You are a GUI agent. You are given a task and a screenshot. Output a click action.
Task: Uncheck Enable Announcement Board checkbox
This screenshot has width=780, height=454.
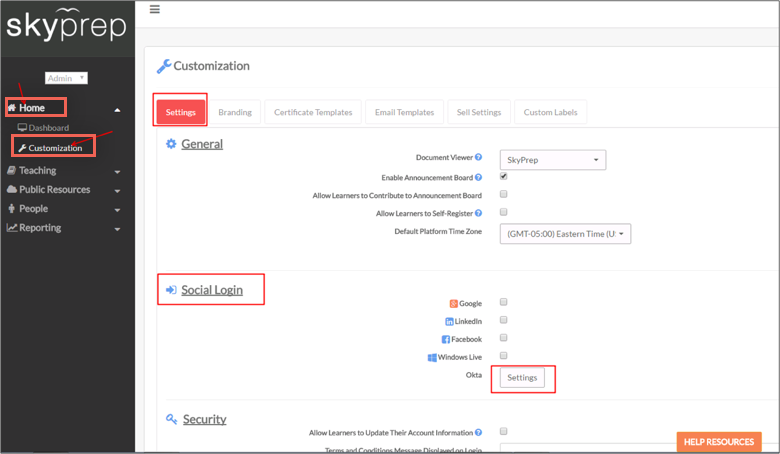point(504,176)
